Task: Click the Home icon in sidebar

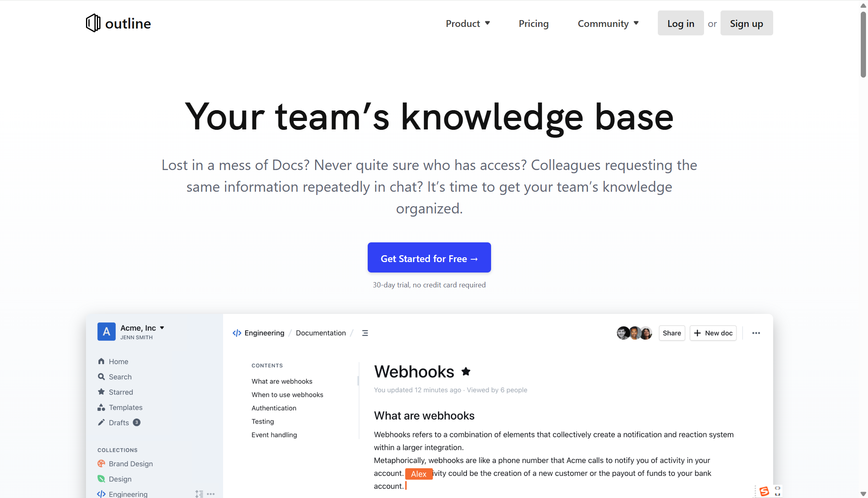Action: [101, 361]
